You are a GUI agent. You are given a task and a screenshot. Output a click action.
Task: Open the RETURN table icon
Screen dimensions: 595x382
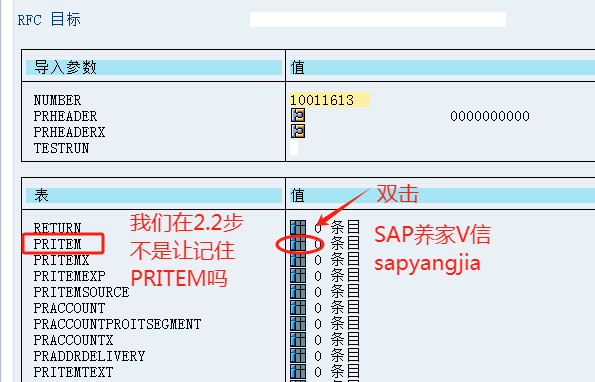point(298,228)
